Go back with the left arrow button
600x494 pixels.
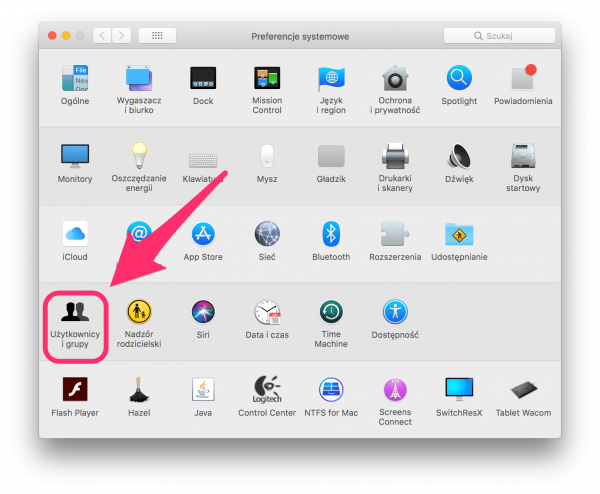pos(102,36)
